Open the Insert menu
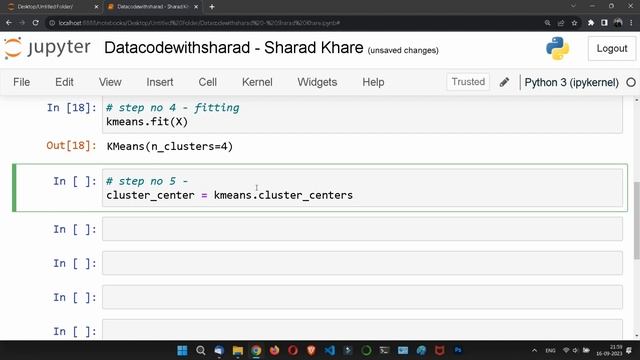The image size is (640, 360). (160, 82)
